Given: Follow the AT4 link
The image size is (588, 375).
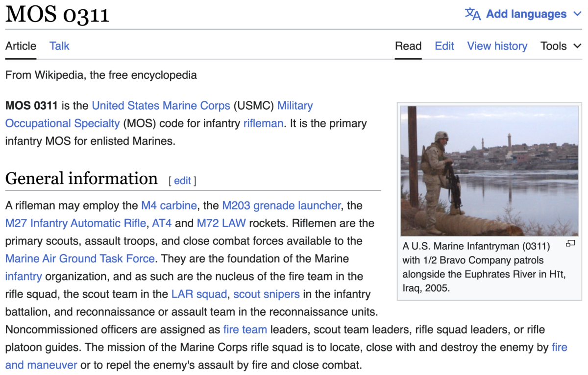Looking at the screenshot, I should tap(162, 223).
